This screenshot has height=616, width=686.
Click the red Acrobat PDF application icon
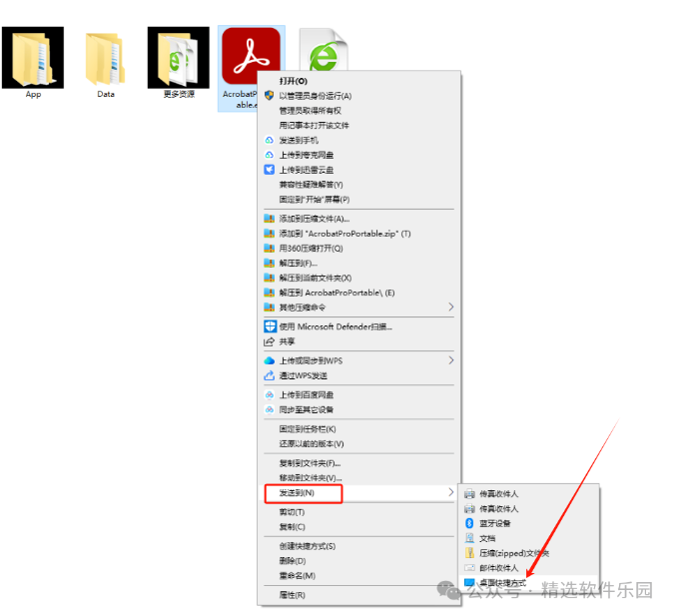click(x=251, y=55)
